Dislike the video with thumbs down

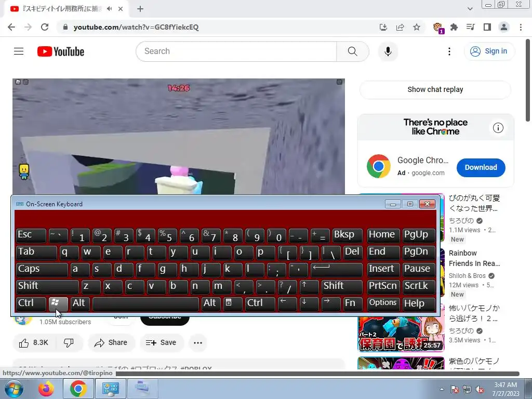pos(69,343)
